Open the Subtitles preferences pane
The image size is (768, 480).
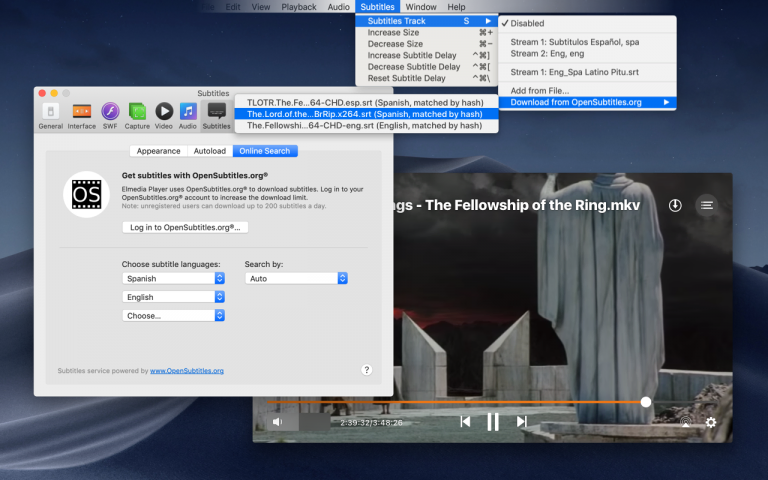point(216,116)
